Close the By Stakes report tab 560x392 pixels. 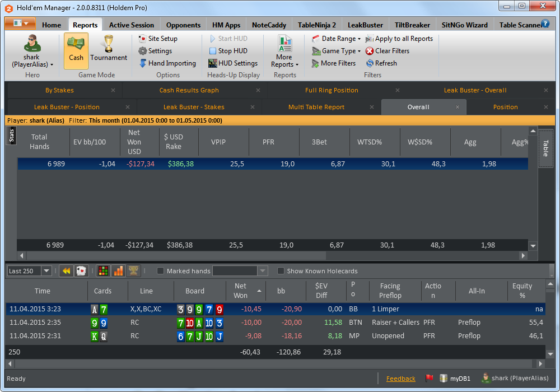click(x=113, y=90)
